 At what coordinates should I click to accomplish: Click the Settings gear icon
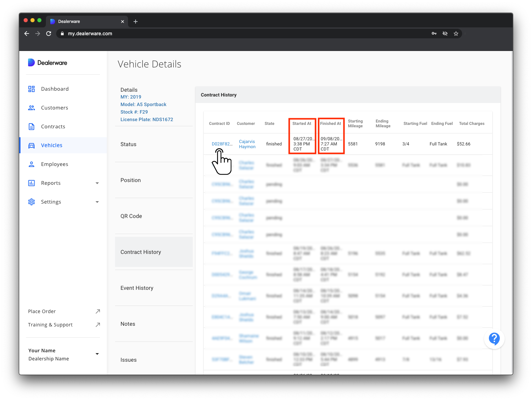click(x=31, y=202)
